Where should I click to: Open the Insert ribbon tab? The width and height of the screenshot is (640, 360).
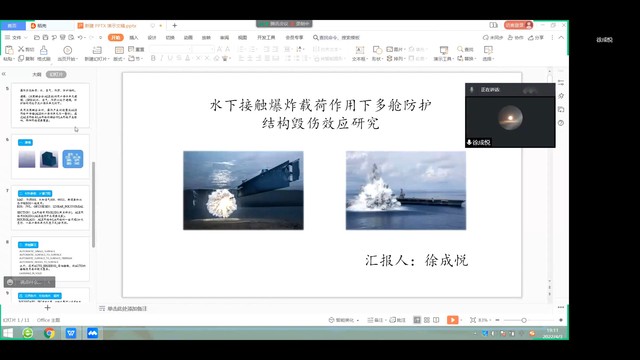(x=133, y=38)
